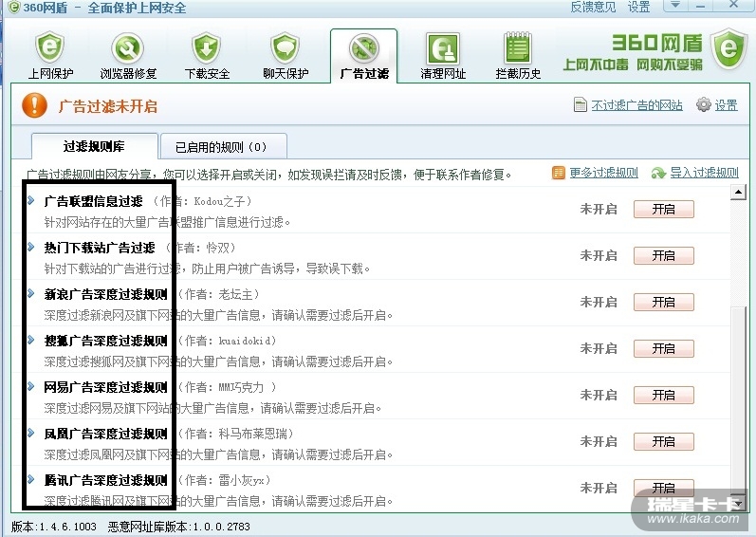Click the large 360网盾 shield logo

point(729,48)
